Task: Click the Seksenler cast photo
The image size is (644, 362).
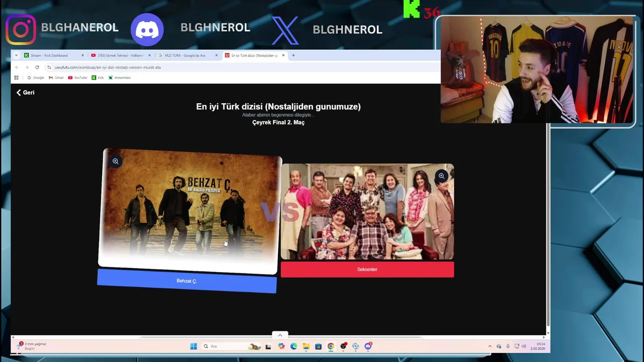Action: [367, 212]
